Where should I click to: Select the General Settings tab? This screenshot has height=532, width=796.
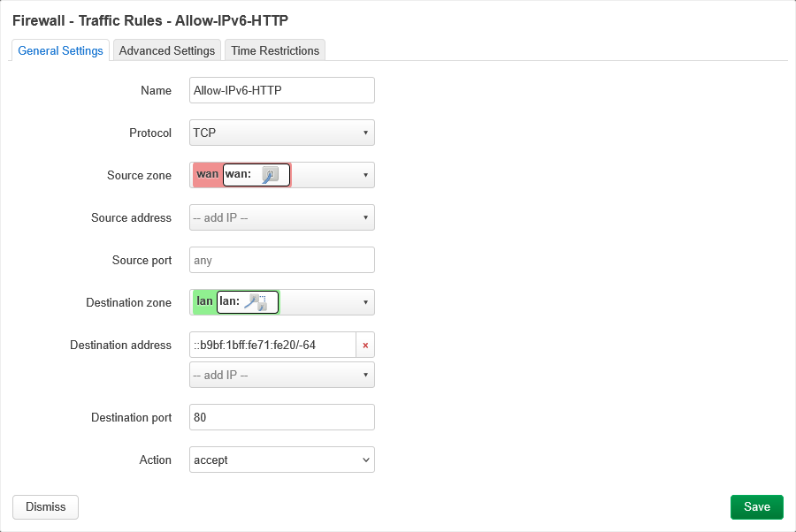60,50
